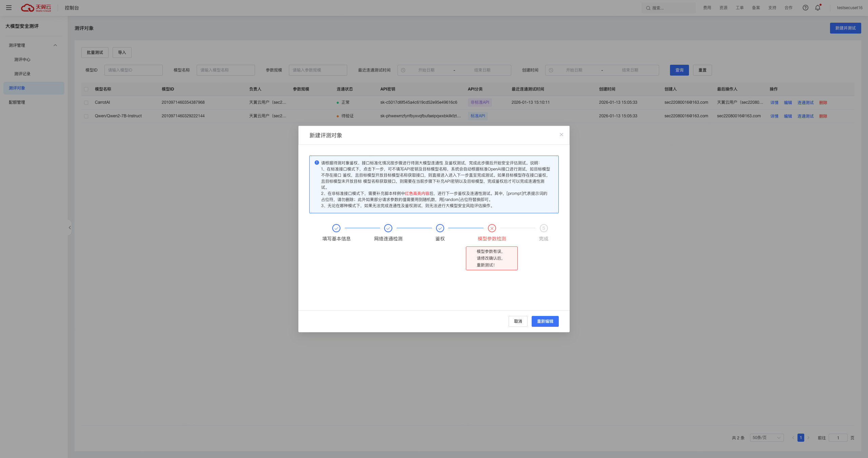Viewport: 868px width, 458px height.
Task: Open the hamburger menu icon
Action: click(9, 7)
